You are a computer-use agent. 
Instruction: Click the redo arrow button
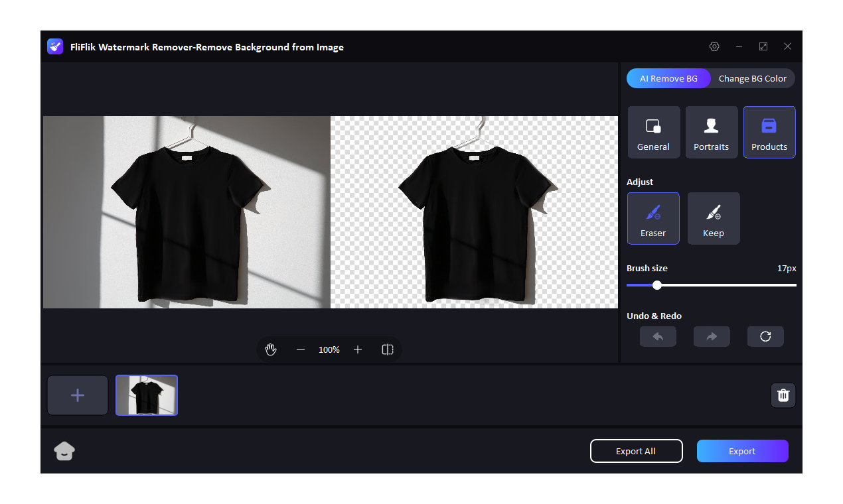pyautogui.click(x=712, y=336)
